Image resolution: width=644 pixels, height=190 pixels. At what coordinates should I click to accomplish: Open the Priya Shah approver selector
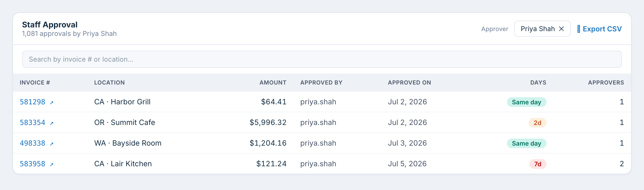click(538, 29)
